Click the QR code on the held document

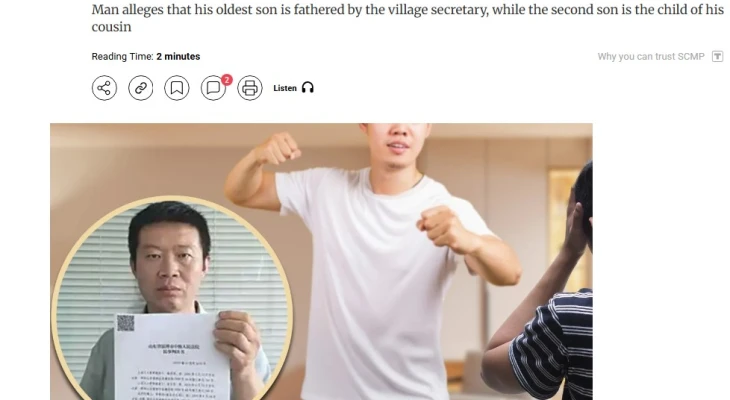tap(125, 323)
